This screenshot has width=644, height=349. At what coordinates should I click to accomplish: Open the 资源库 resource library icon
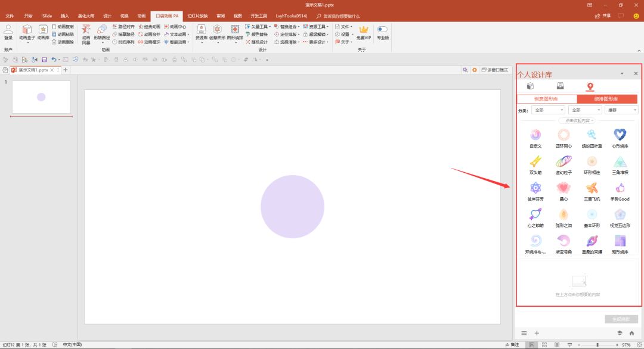[201, 30]
